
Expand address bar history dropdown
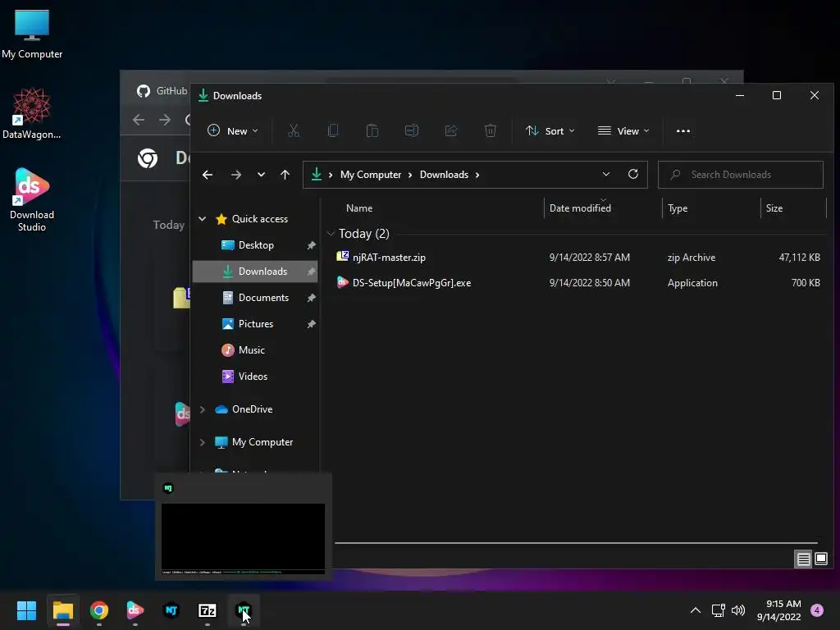tap(606, 174)
